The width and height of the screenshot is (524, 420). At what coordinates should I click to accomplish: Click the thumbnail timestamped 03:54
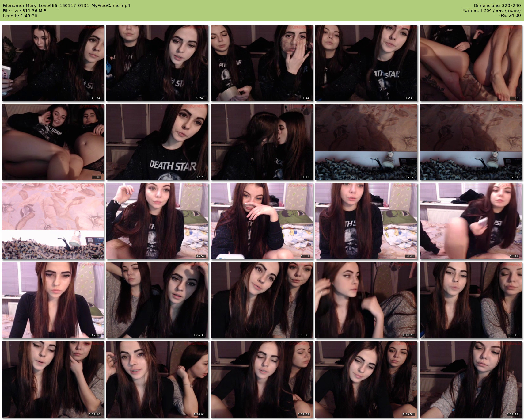click(x=53, y=63)
